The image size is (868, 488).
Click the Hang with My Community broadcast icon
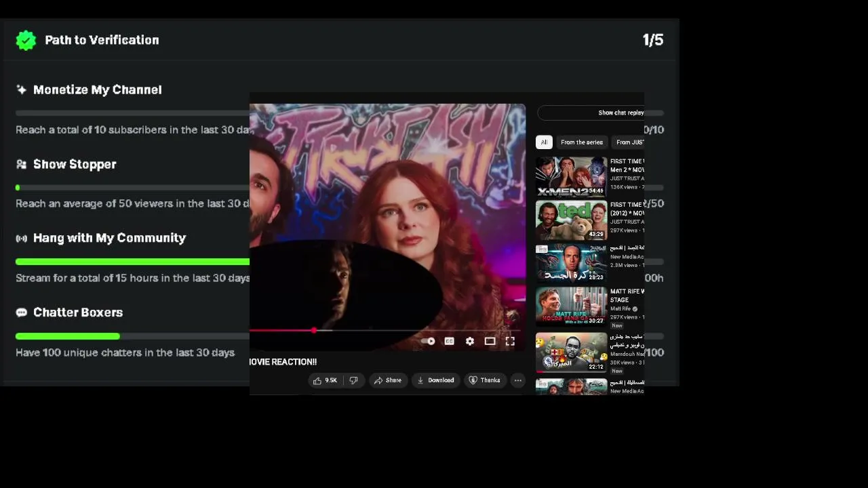(x=21, y=238)
